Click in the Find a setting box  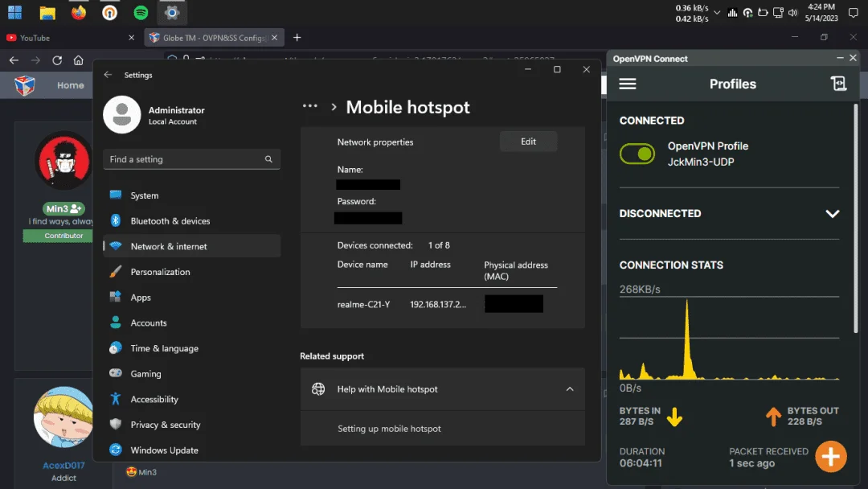[191, 159]
